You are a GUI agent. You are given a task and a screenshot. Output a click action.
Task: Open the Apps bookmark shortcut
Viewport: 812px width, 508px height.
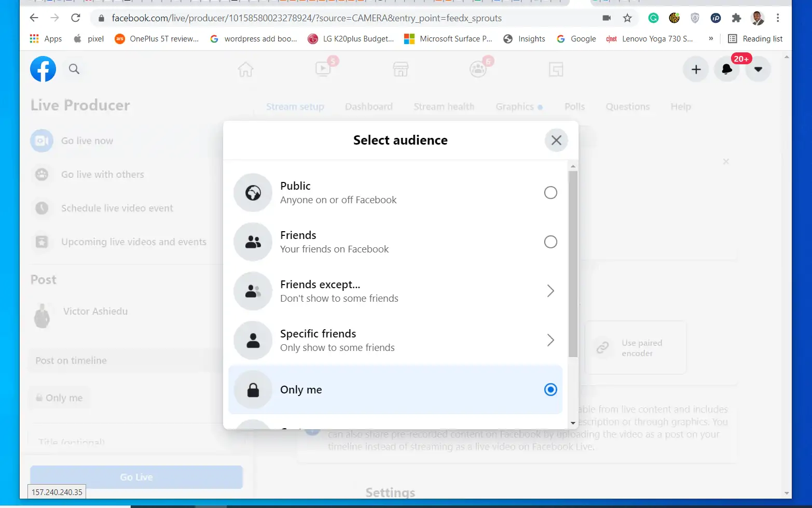pyautogui.click(x=46, y=39)
